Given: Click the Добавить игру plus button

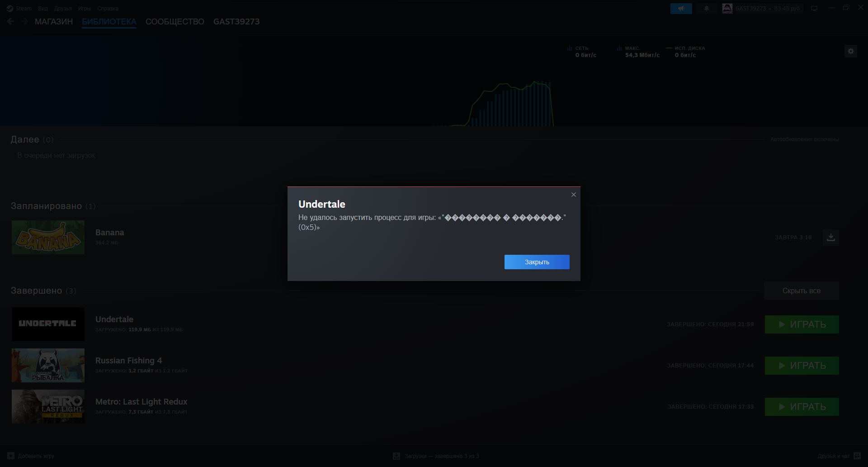Looking at the screenshot, I should 31,456.
